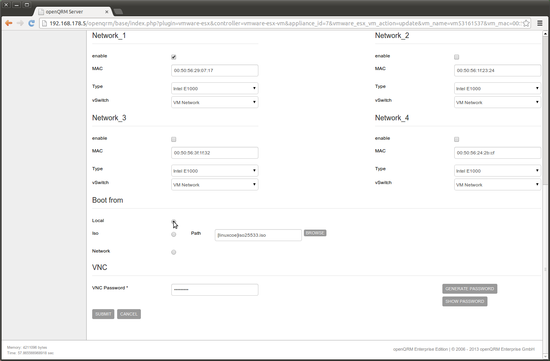Click the Local boot label
The image size is (550, 361).
pos(98,221)
